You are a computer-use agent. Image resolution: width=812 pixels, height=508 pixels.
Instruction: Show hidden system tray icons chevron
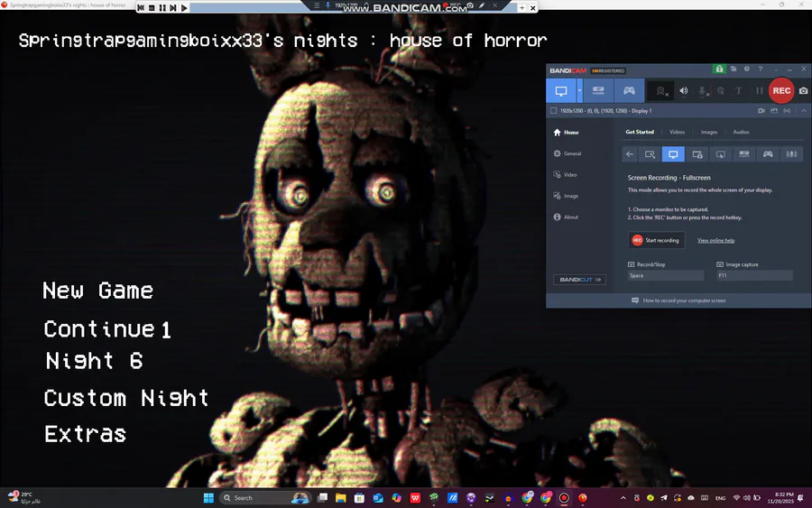pos(623,498)
